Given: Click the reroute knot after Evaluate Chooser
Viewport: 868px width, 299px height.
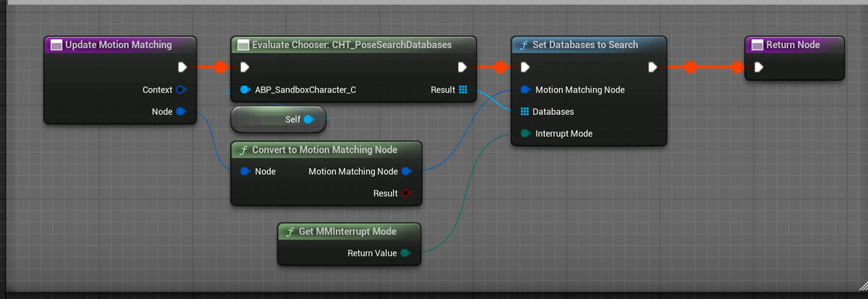Looking at the screenshot, I should (x=500, y=68).
